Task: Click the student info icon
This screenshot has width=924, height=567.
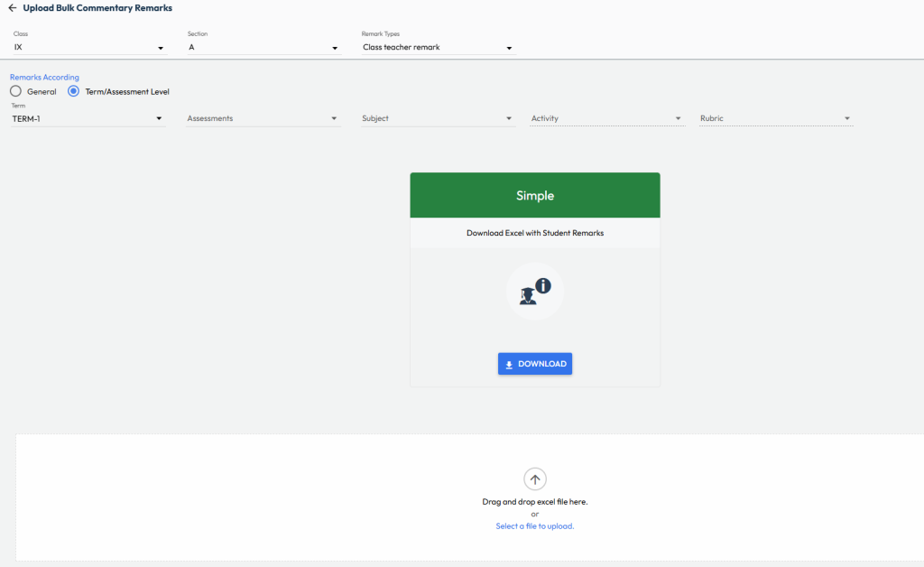Action: point(534,291)
